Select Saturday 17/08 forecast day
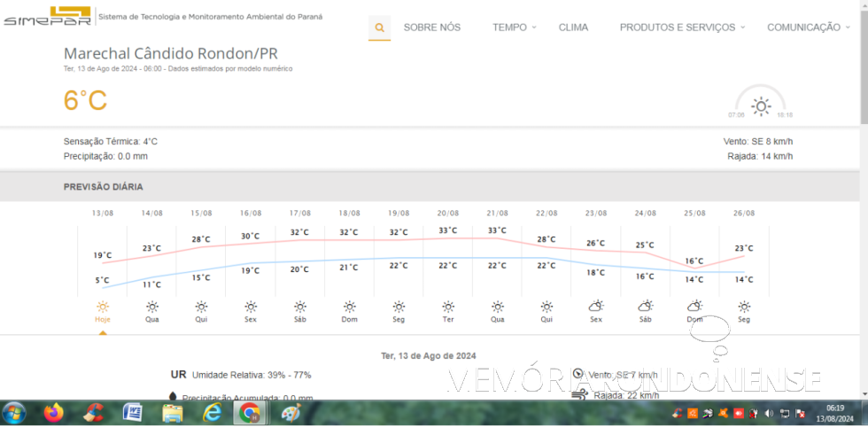The image size is (868, 428). [x=300, y=307]
